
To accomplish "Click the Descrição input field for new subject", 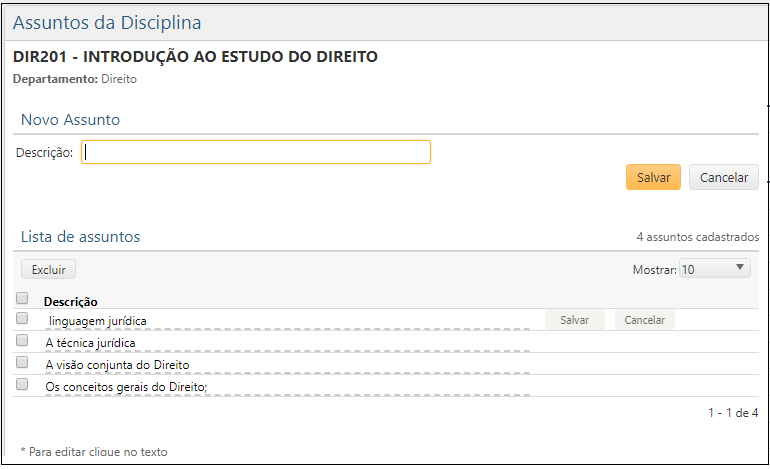I will [x=256, y=152].
